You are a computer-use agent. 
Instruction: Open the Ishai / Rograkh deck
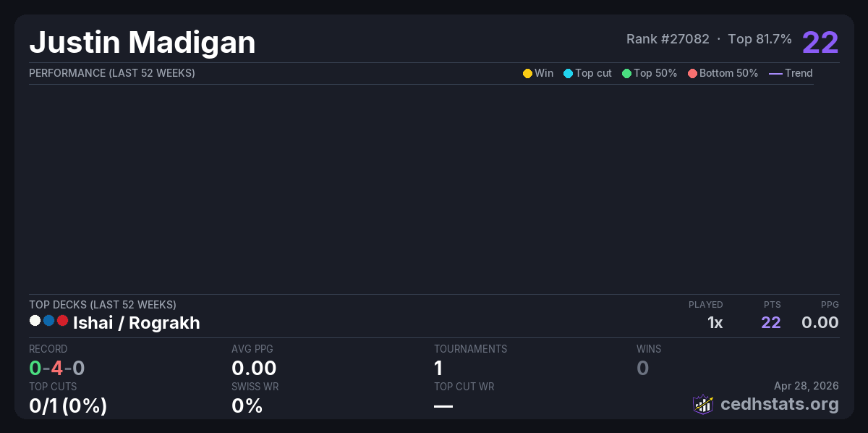click(x=136, y=323)
